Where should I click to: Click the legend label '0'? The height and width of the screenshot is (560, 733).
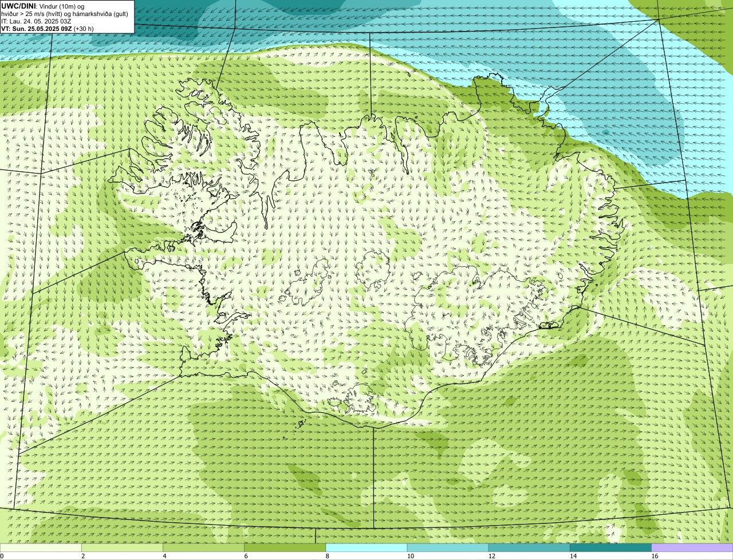tap(2, 556)
